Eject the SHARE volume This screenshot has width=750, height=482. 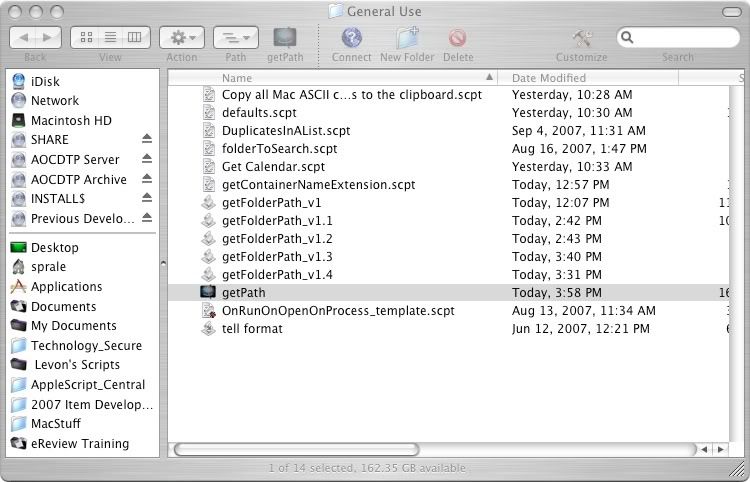click(x=147, y=140)
